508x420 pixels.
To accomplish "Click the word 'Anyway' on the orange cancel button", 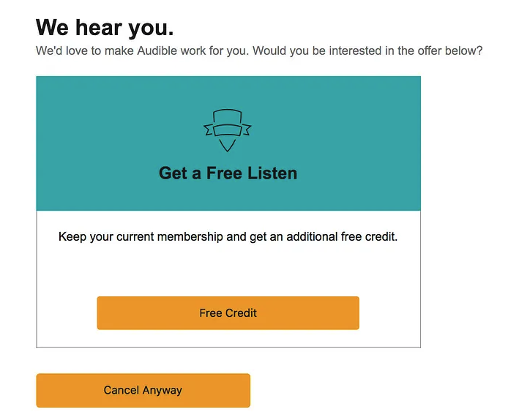I will click(x=163, y=390).
